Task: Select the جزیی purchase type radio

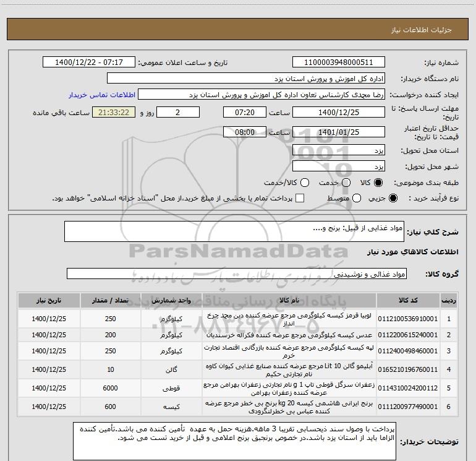Action: tap(393, 198)
